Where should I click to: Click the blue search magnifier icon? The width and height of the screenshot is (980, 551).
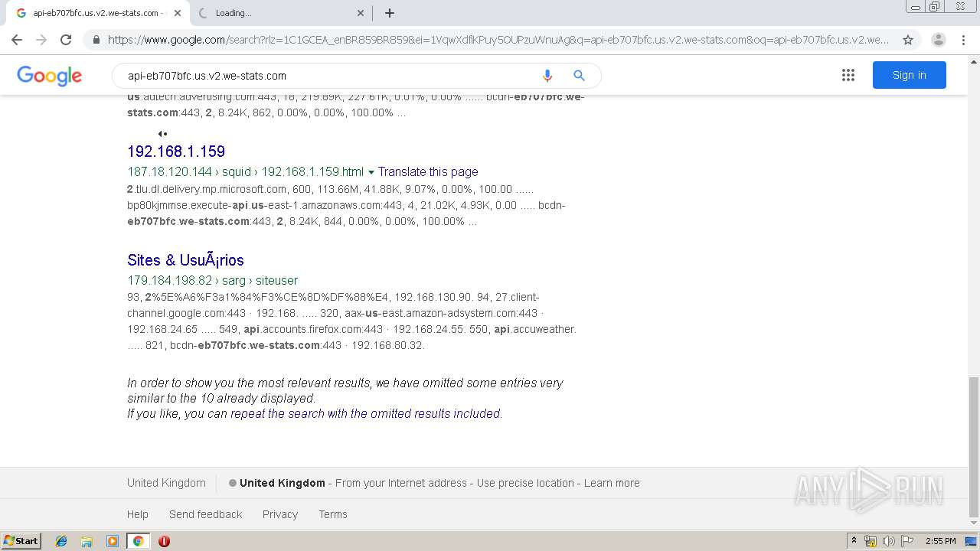(x=580, y=76)
